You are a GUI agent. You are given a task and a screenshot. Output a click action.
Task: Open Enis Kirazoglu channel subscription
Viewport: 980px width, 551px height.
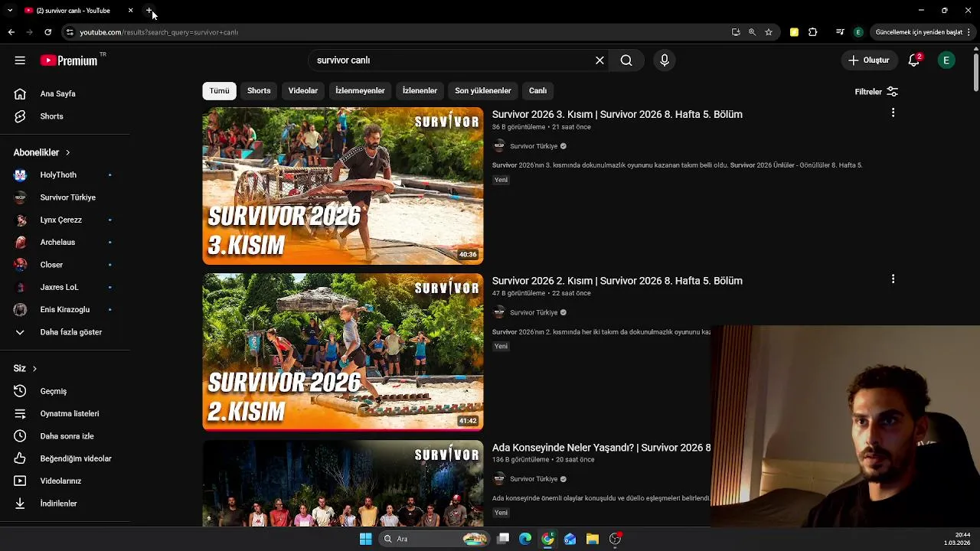tap(65, 309)
